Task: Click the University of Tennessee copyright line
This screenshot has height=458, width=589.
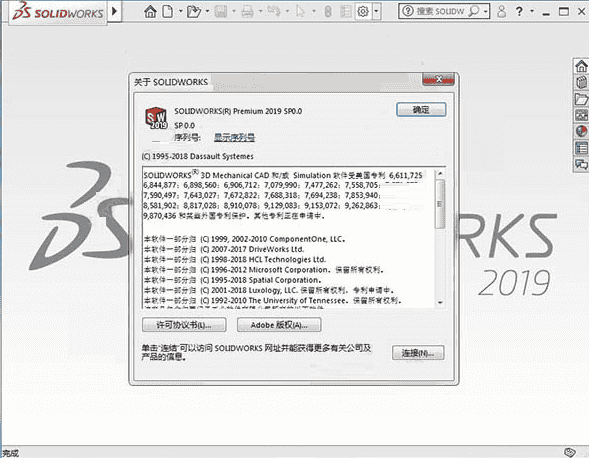Action: click(x=273, y=301)
